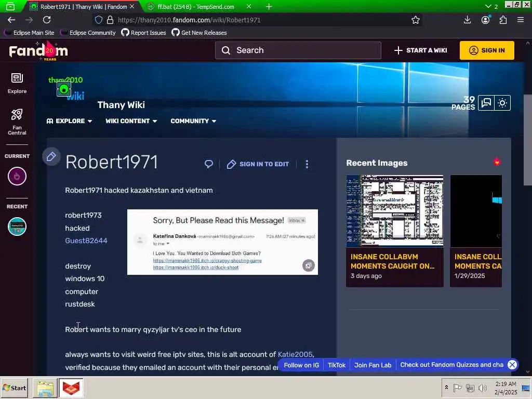532x399 pixels.
Task: Open Check out Fandom Quizzes banner link
Action: [451, 365]
